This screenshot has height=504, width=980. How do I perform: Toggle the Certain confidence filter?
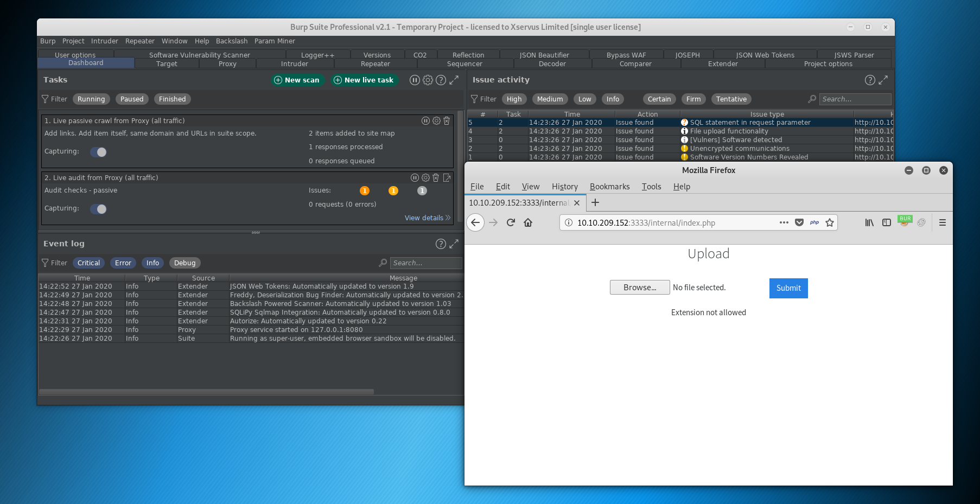[x=659, y=99]
